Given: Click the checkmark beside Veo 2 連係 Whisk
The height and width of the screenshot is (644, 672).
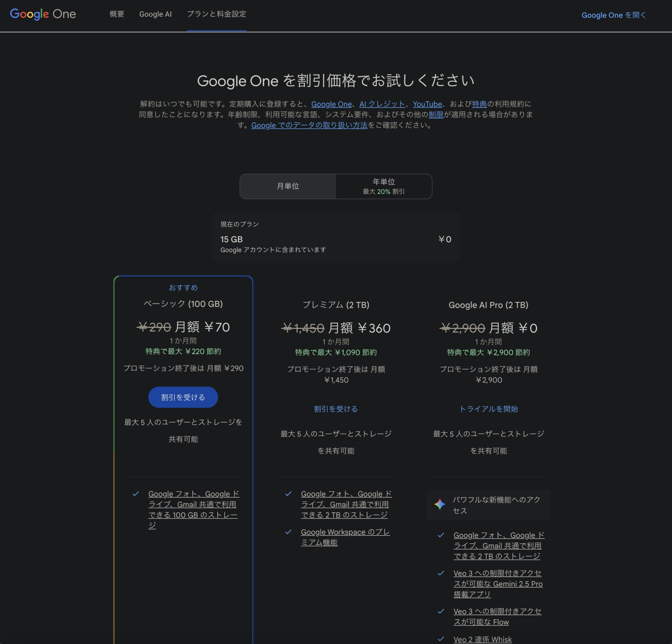Looking at the screenshot, I should (441, 639).
